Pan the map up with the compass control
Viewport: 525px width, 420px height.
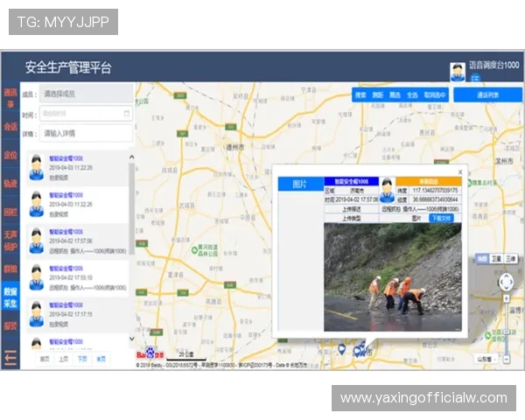pos(506,276)
